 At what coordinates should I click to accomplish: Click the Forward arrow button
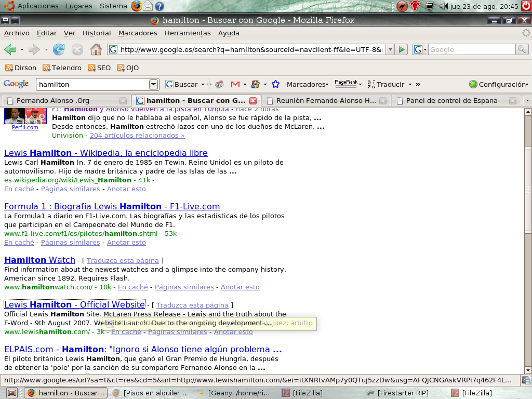coord(34,49)
